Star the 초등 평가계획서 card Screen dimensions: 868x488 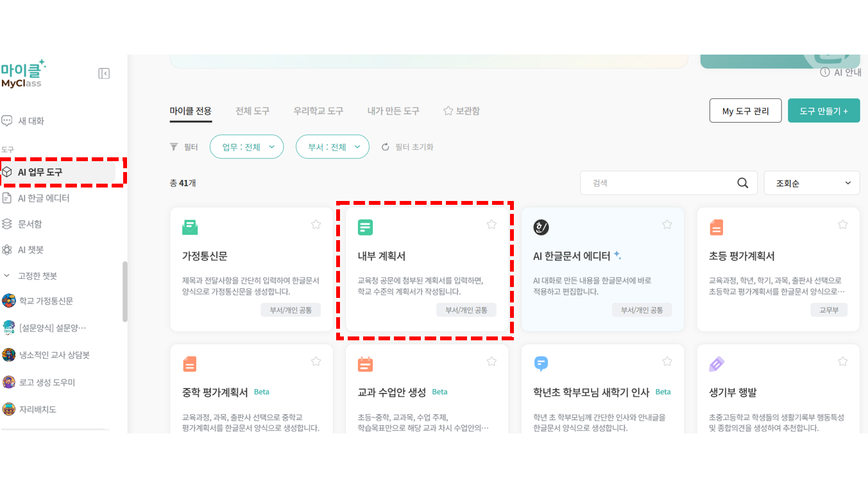843,224
